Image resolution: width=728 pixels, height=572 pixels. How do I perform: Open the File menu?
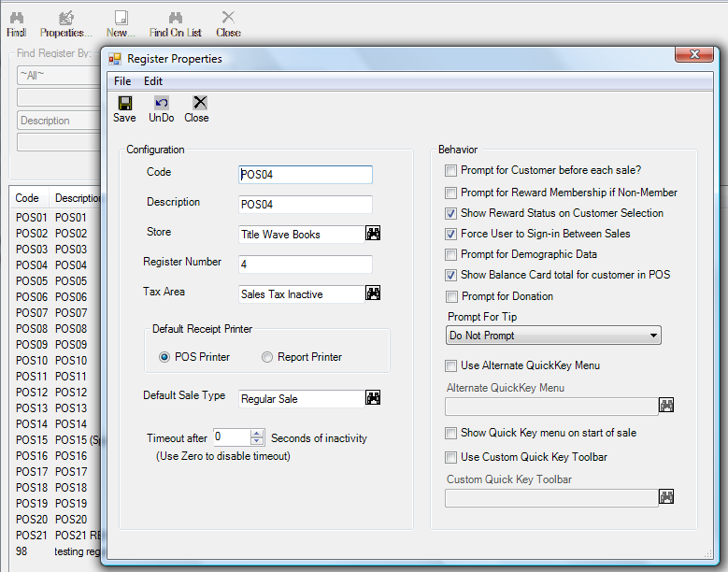[122, 81]
